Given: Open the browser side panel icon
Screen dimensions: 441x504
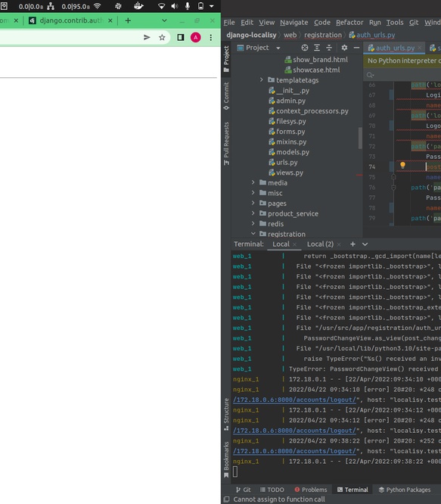Looking at the screenshot, I should (181, 38).
